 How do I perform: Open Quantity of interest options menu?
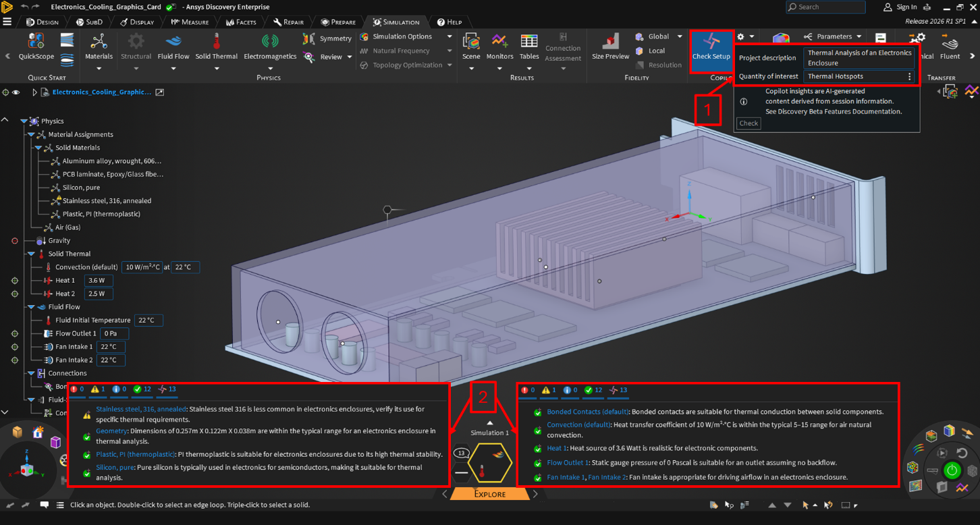click(x=909, y=76)
